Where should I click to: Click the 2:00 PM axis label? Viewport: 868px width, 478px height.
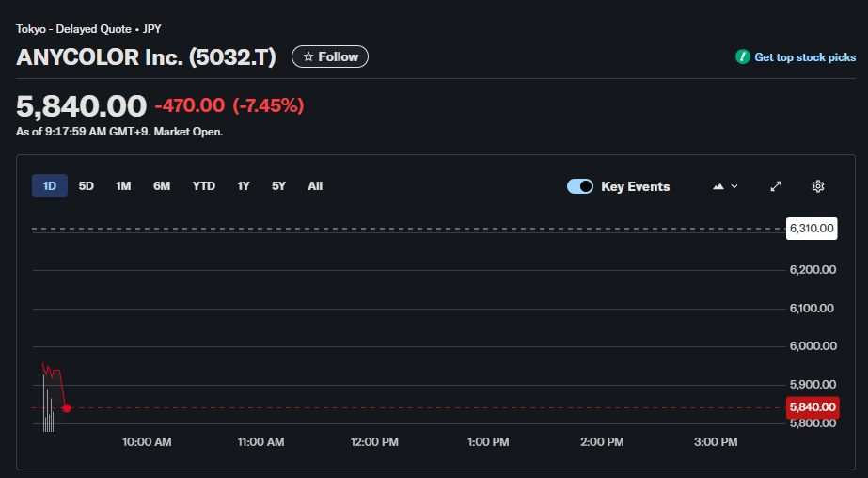tap(602, 442)
